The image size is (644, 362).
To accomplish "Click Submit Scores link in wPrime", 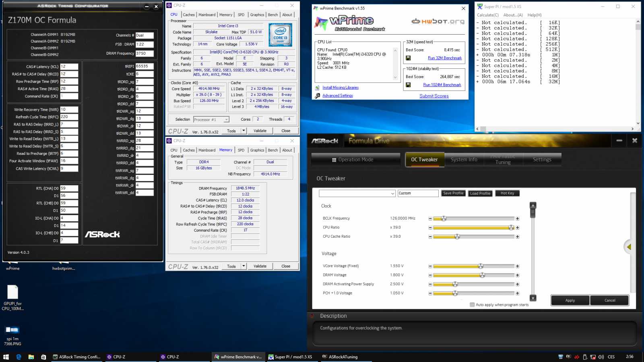I will (x=434, y=96).
